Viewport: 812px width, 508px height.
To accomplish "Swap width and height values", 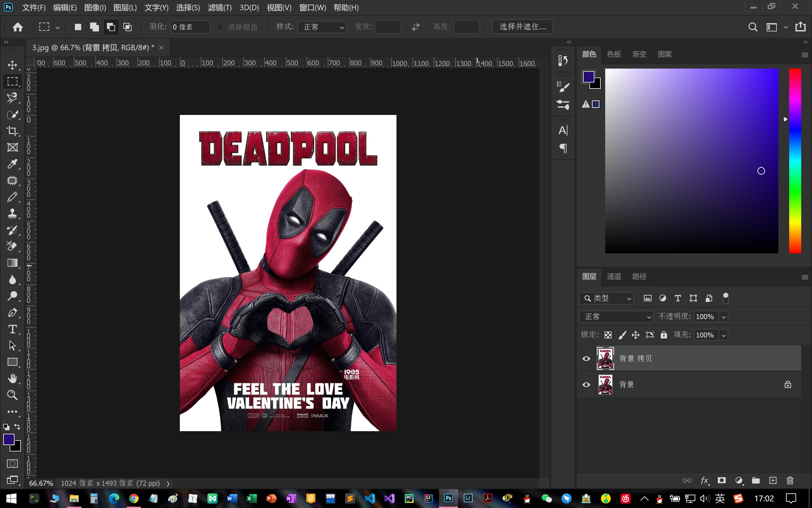I will (416, 27).
